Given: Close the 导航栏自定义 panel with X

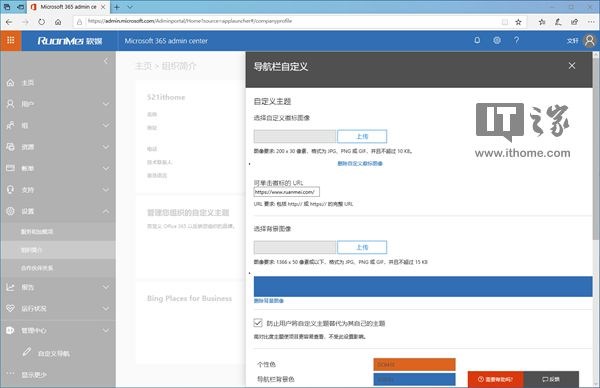Looking at the screenshot, I should [572, 66].
